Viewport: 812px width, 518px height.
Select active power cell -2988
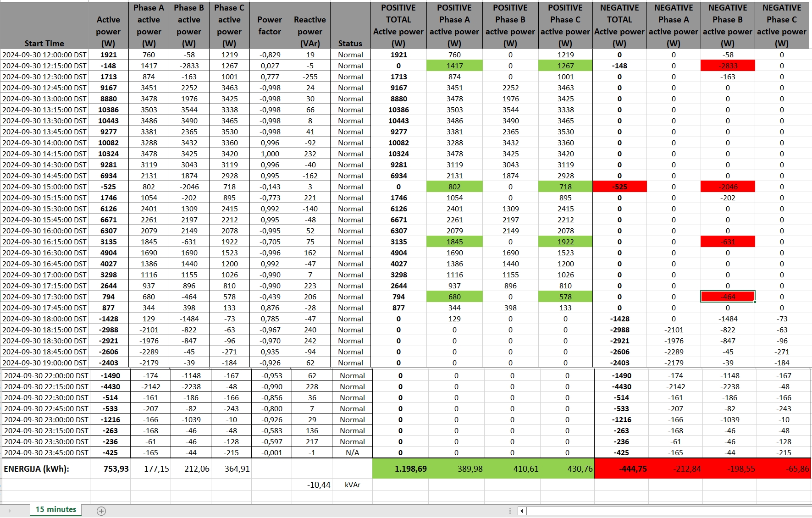(x=109, y=330)
